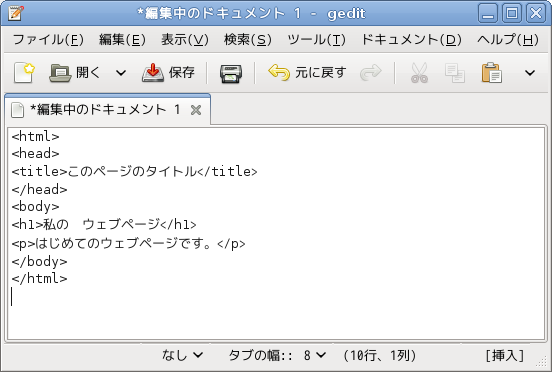The height and width of the screenshot is (372, 552).
Task: Click the [挿入] insert mode indicator
Action: coord(505,355)
